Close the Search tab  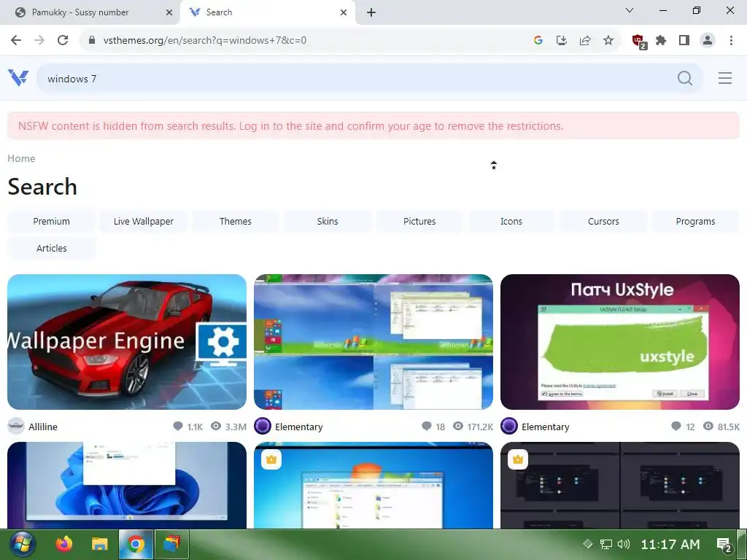pyautogui.click(x=344, y=12)
